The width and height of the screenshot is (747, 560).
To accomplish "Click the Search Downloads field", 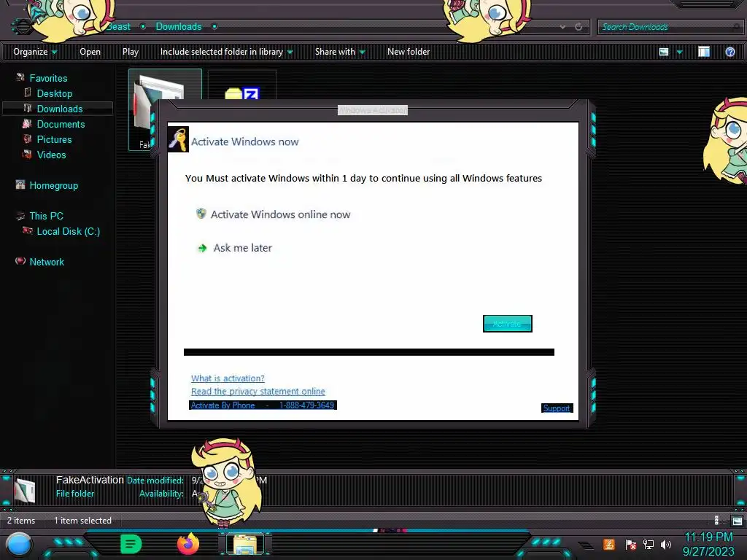I will [x=670, y=27].
